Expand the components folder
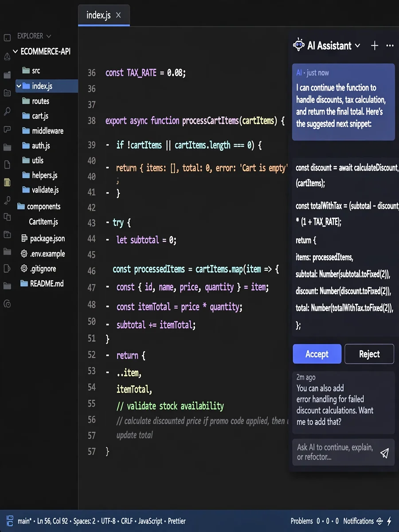The width and height of the screenshot is (399, 532). click(x=39, y=207)
